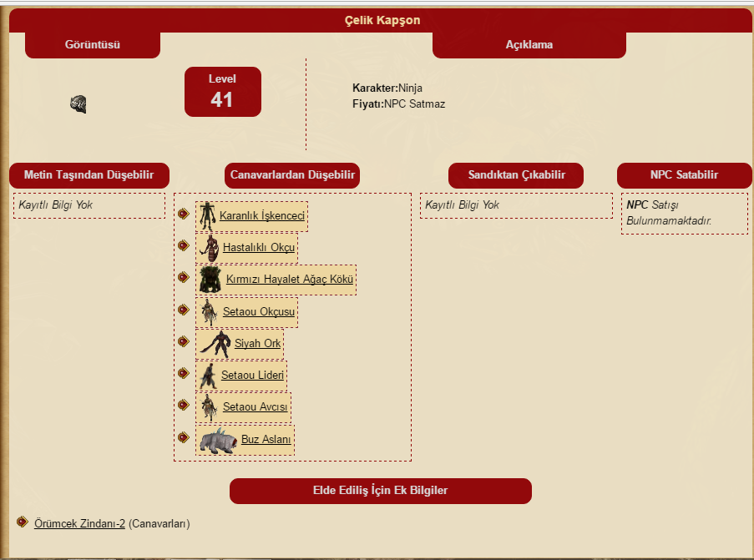Click bullet arrow beside Kırmızı Hayalet Ağaç Kökü

click(x=183, y=277)
